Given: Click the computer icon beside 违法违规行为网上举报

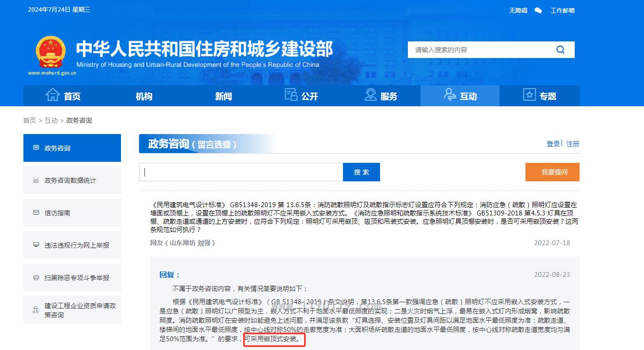Looking at the screenshot, I should [x=36, y=245].
